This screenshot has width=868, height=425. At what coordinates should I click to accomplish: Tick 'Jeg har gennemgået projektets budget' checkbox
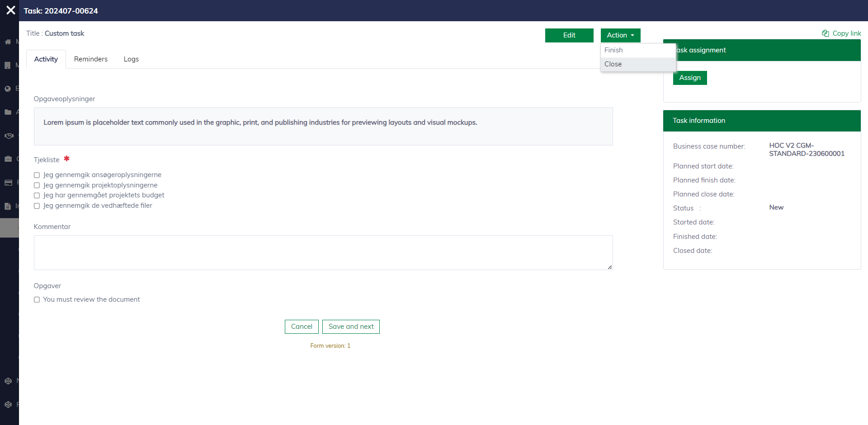click(37, 196)
